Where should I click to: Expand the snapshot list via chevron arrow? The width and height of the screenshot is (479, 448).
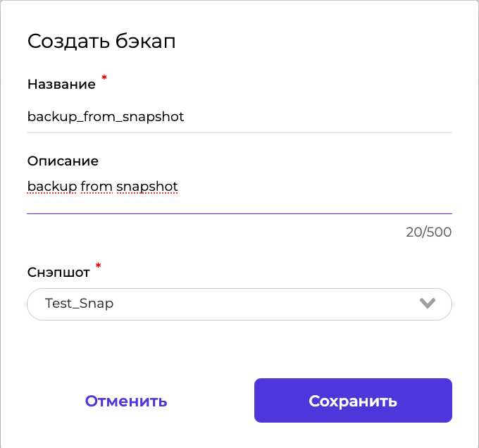pos(427,304)
